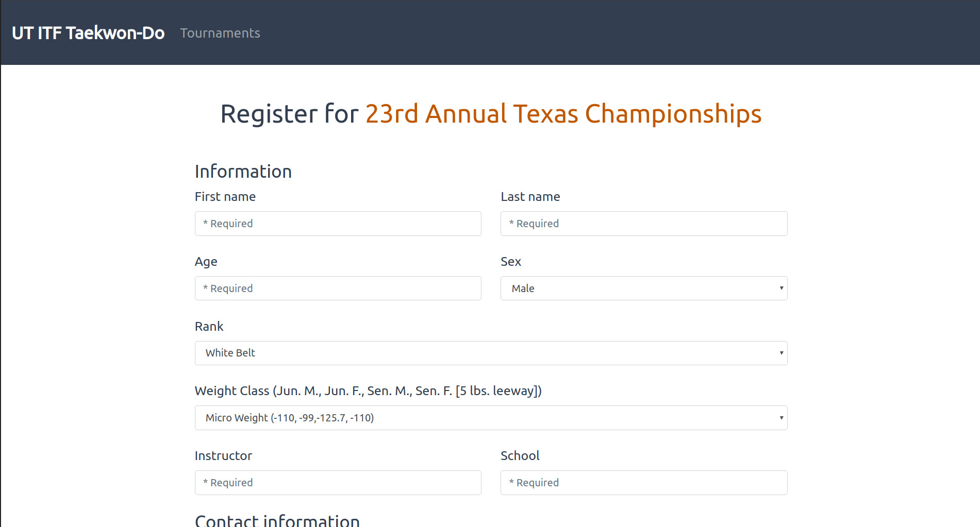Click into the Age field

[x=338, y=288]
